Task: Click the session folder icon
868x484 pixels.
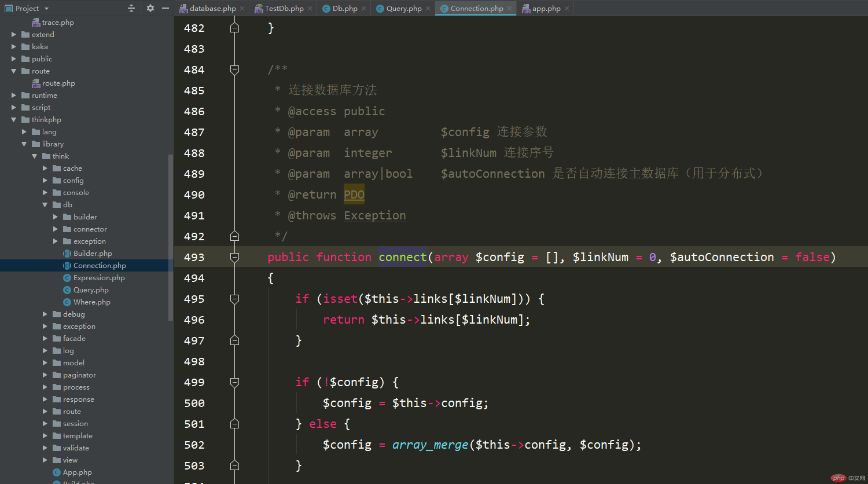Action: tap(57, 424)
